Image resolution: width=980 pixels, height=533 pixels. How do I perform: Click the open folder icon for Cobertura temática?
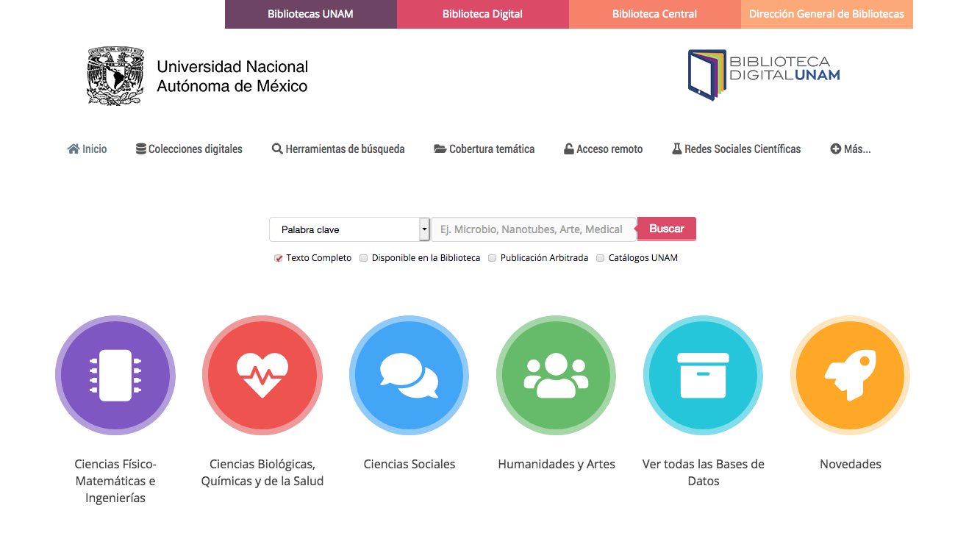440,149
